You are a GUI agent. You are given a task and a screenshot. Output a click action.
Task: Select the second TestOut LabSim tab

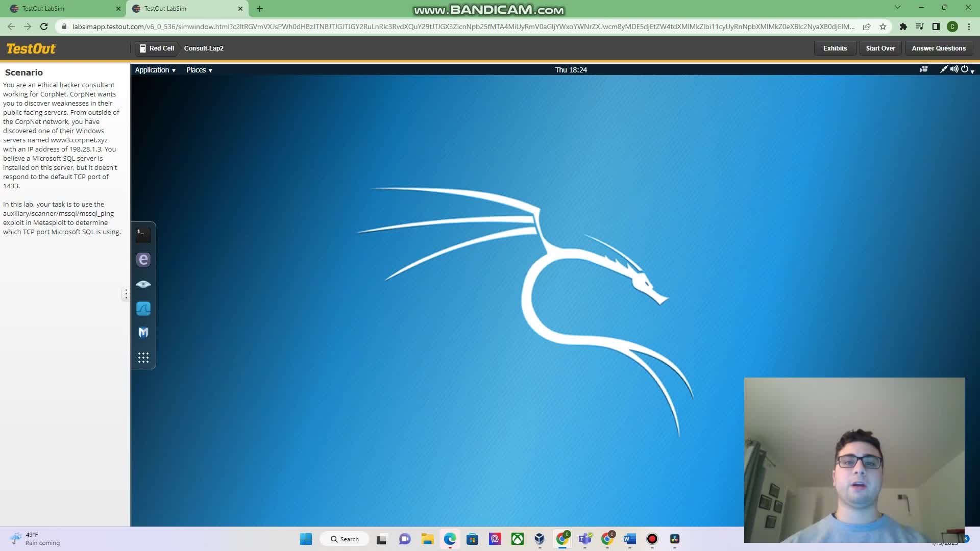point(187,9)
